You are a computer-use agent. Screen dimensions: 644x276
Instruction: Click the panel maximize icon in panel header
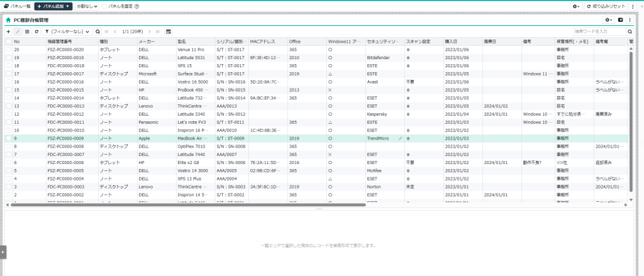tap(620, 20)
